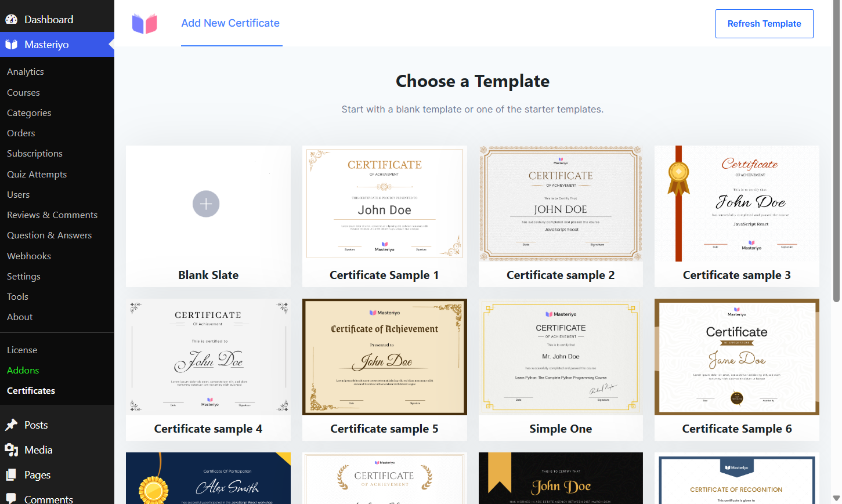Image resolution: width=842 pixels, height=504 pixels.
Task: Click the plus icon on Blank Slate
Action: (x=206, y=204)
